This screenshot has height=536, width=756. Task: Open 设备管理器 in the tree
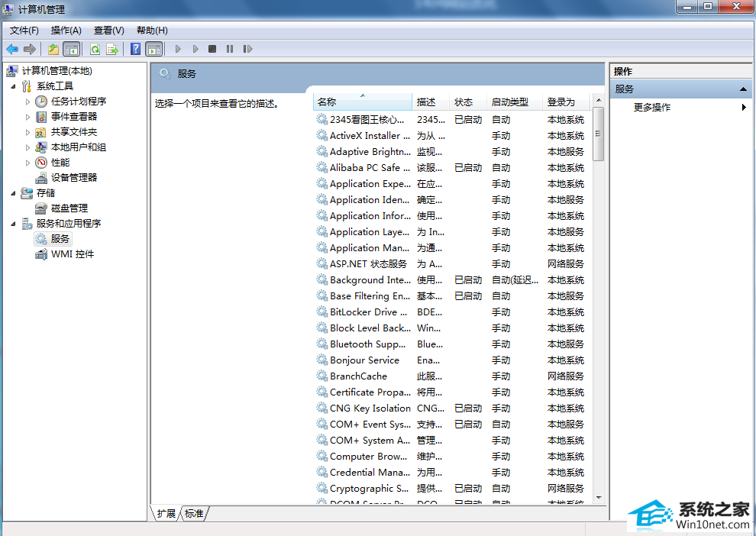point(74,178)
